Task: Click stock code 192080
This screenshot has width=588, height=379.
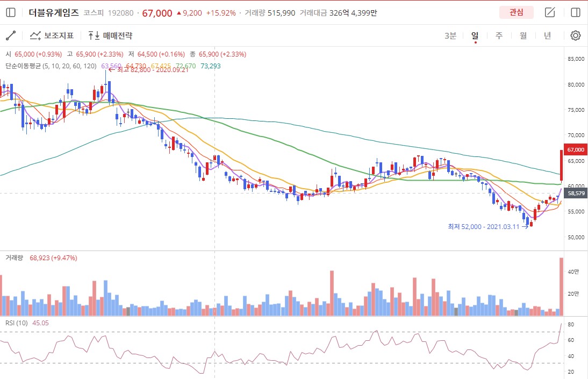Action: coord(121,13)
